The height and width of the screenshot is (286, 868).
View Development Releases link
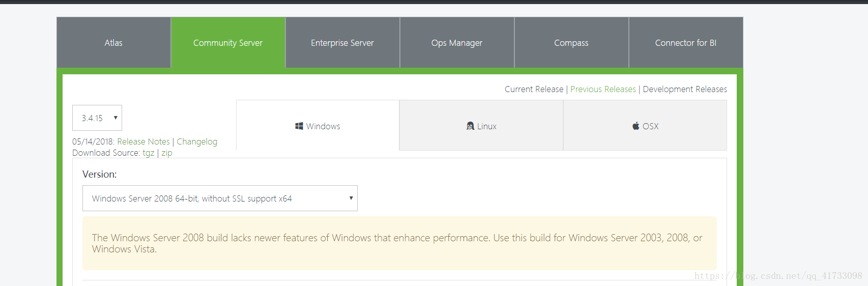[x=685, y=89]
